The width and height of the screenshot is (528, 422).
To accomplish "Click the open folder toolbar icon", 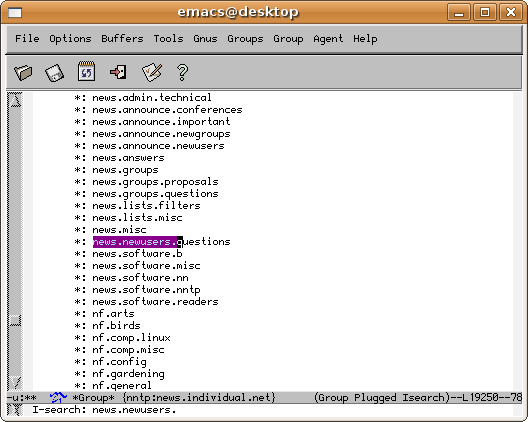I will tap(23, 72).
